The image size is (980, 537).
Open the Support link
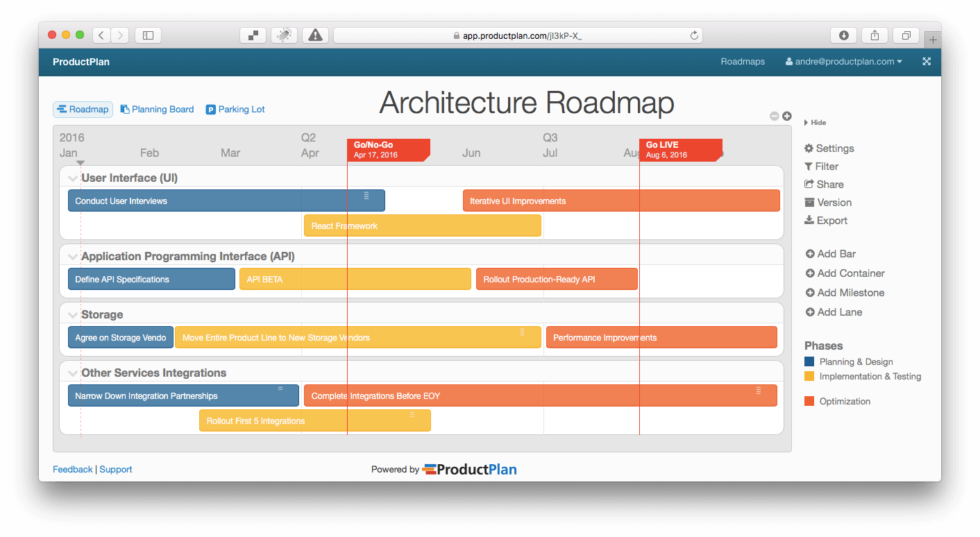pyautogui.click(x=115, y=469)
